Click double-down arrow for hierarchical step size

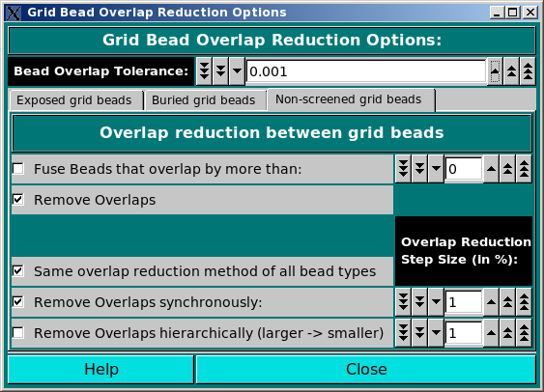pos(419,333)
